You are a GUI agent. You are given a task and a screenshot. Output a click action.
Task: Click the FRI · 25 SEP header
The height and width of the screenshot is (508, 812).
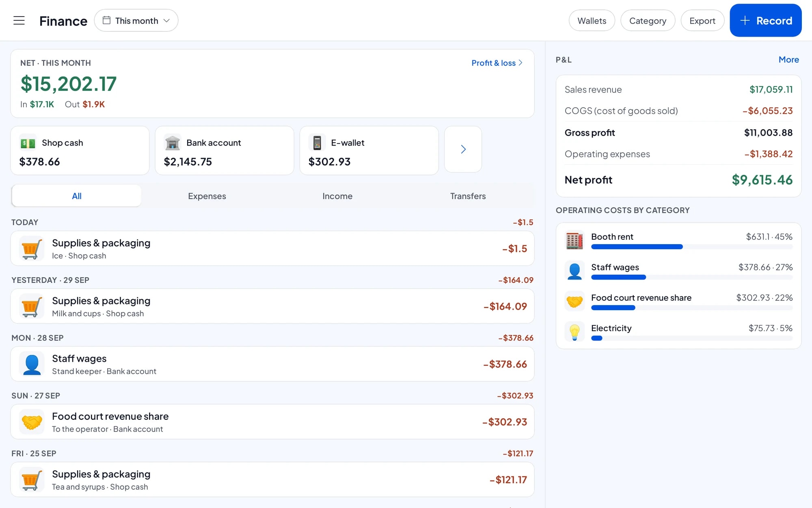[34, 454]
